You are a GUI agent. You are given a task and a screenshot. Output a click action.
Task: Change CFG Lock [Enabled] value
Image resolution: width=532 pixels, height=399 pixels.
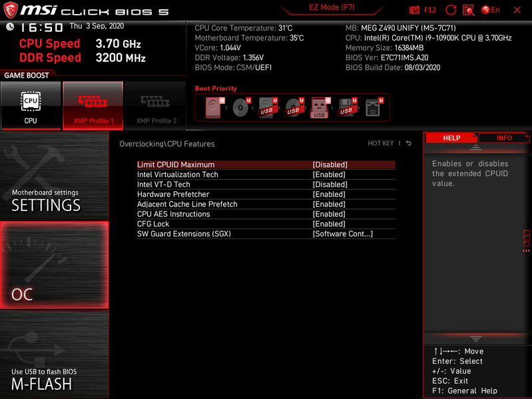(329, 224)
